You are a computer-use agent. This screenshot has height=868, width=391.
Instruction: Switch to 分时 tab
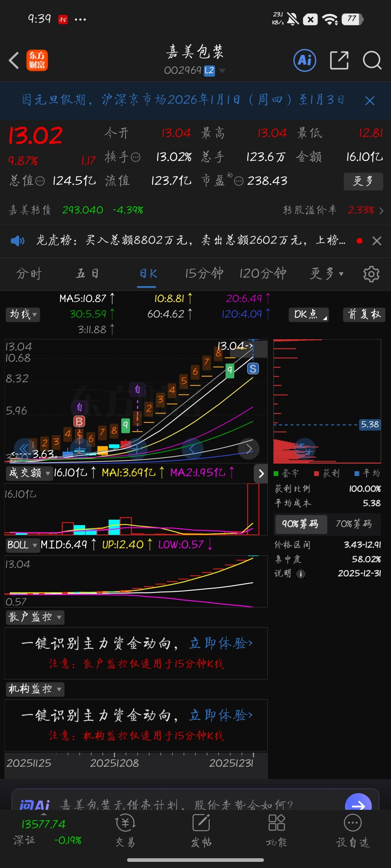pos(29,274)
